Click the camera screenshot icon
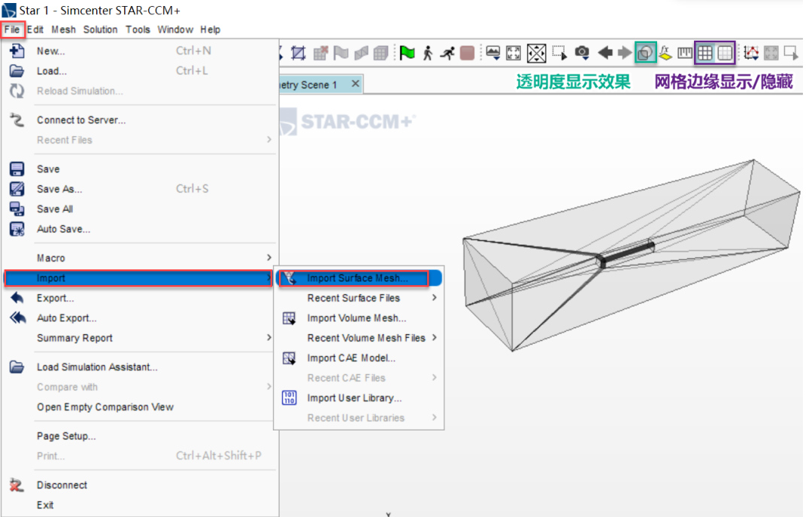Screen dimensions: 812x517 click(582, 52)
